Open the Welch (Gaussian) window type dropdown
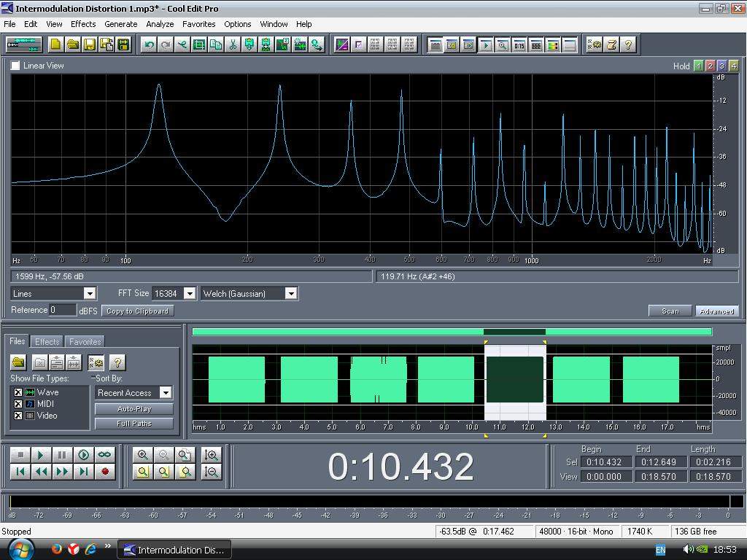 pos(291,293)
